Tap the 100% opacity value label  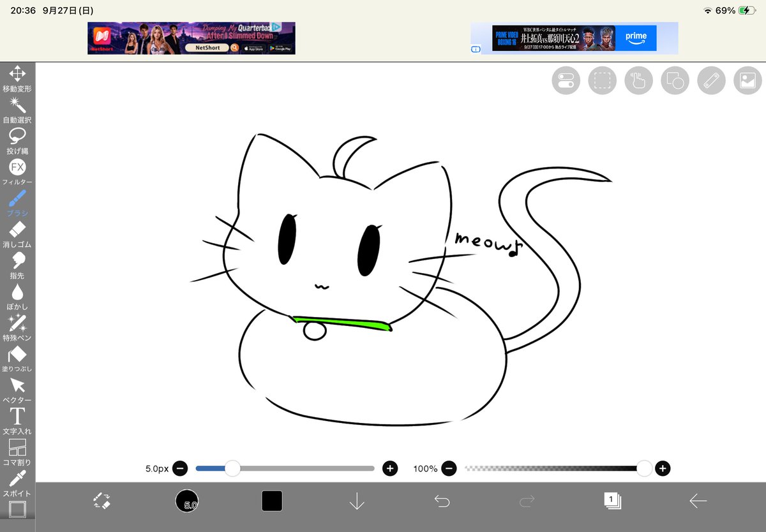pyautogui.click(x=425, y=469)
